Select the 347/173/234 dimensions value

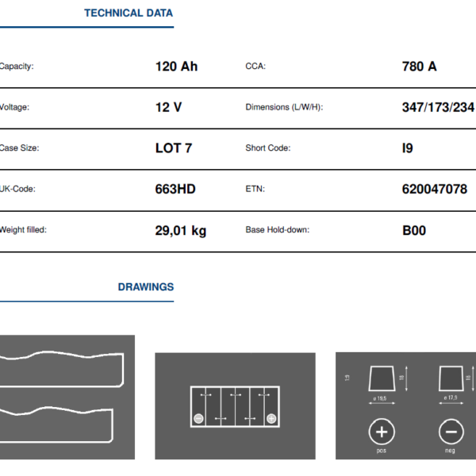coord(439,107)
